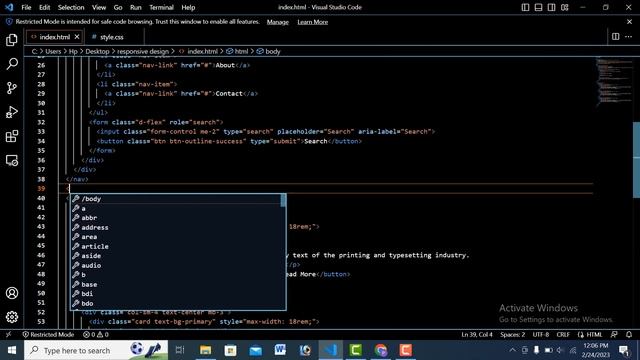
Task: Expand the body breadcrumb item
Action: (269, 51)
